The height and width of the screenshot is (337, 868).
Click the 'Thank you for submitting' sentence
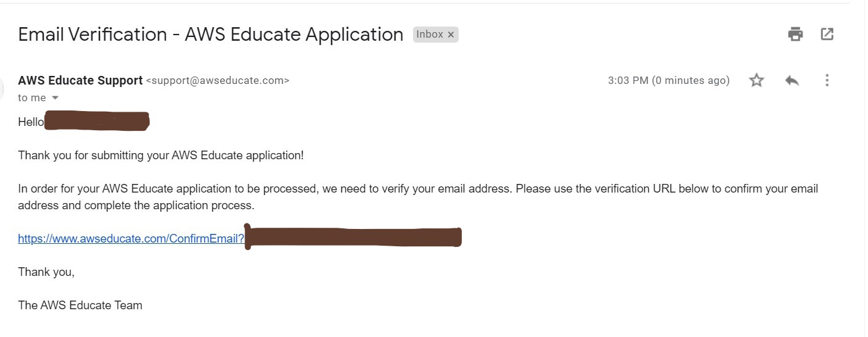coord(161,156)
